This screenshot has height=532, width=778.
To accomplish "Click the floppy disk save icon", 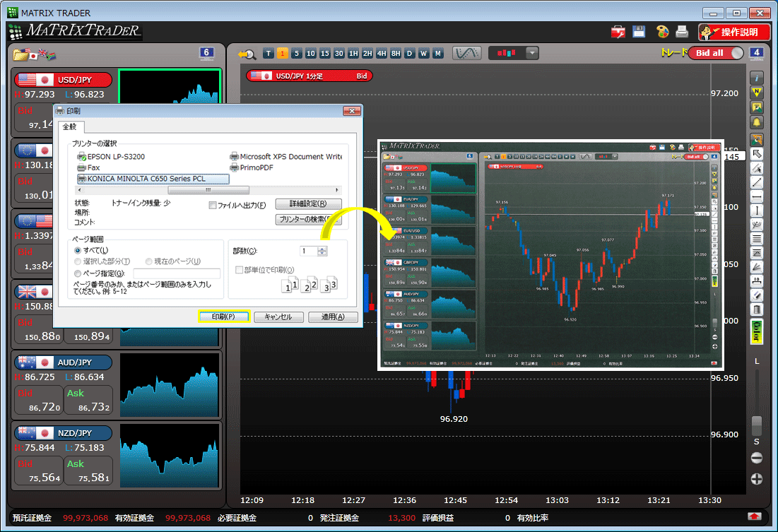I will (639, 32).
